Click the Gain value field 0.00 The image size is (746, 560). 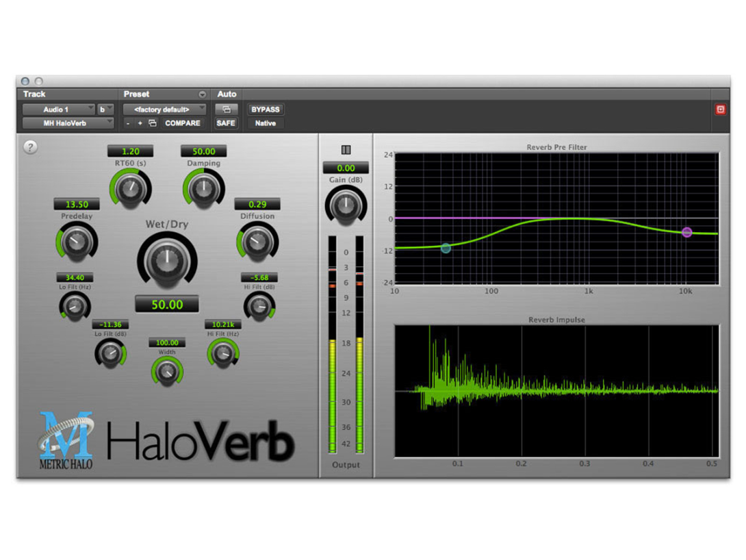click(x=346, y=168)
